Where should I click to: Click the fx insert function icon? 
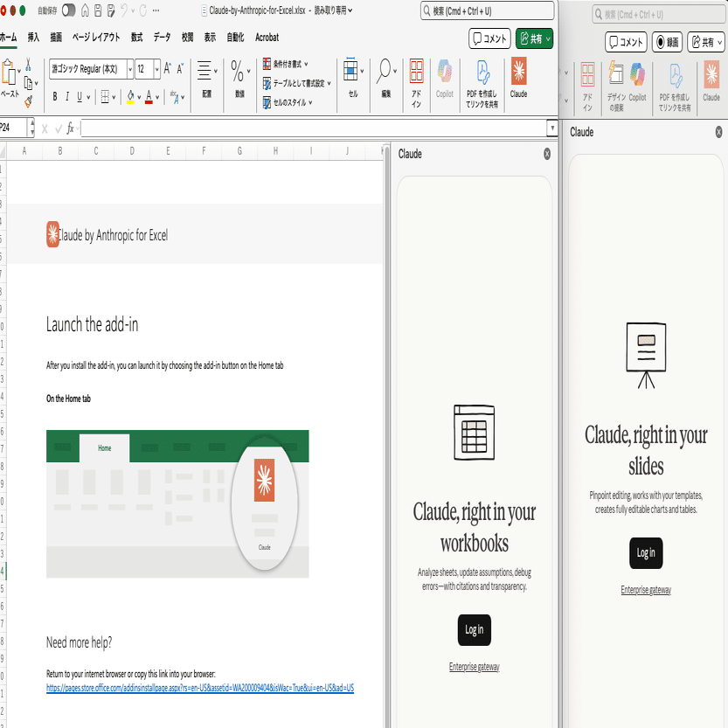(71, 128)
